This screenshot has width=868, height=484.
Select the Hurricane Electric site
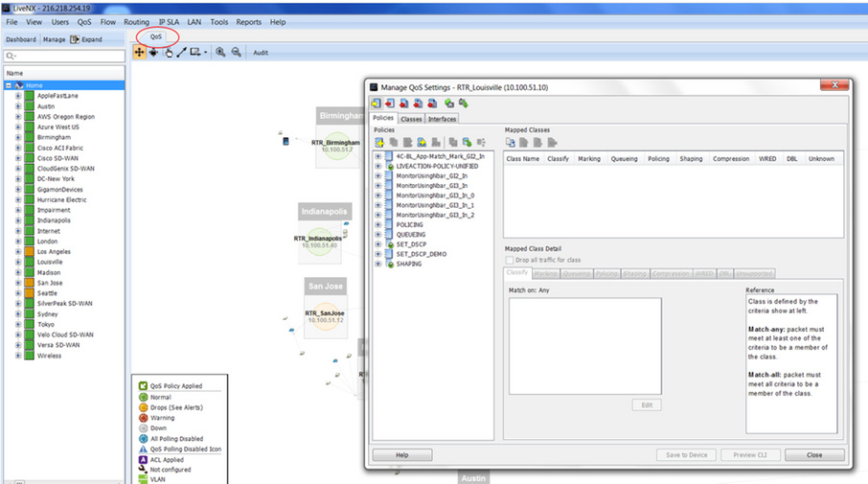coord(62,200)
